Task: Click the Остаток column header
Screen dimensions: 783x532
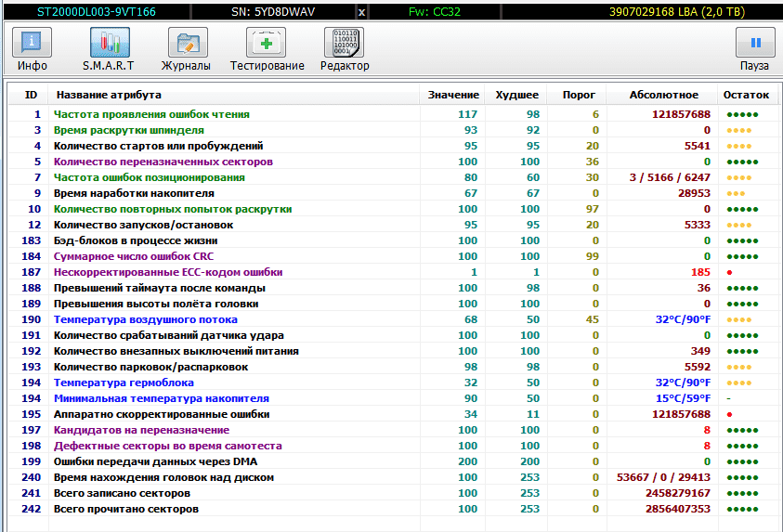Action: click(746, 95)
